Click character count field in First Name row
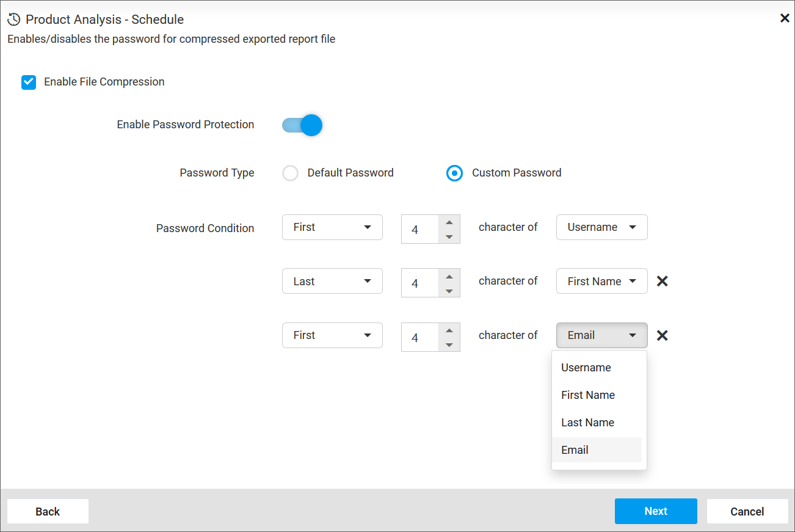The width and height of the screenshot is (795, 532). [420, 283]
